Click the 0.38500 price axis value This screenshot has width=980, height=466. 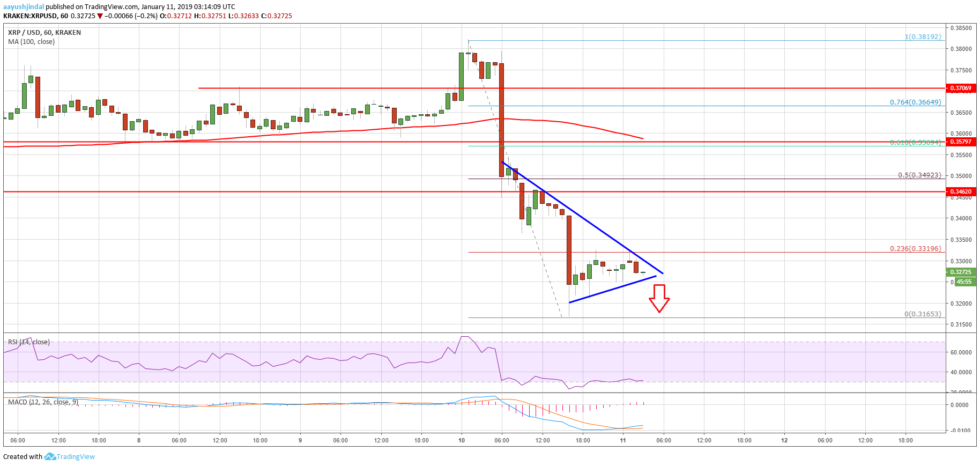click(961, 28)
